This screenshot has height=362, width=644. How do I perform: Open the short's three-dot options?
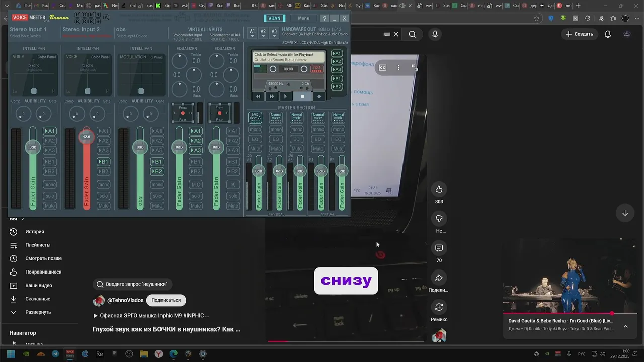[399, 67]
